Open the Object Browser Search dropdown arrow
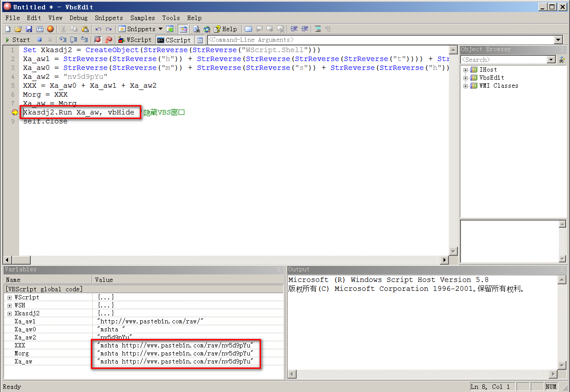Viewport: 570px width, 392px height. tap(551, 60)
